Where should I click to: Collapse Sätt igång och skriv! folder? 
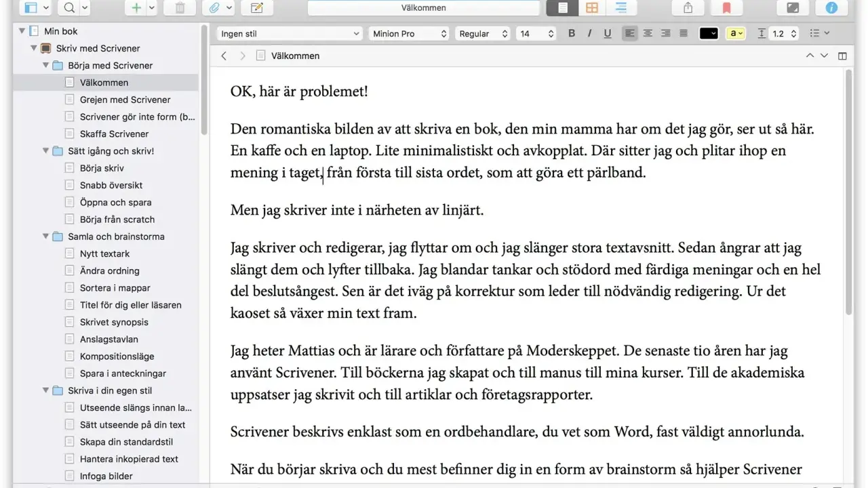pos(45,151)
